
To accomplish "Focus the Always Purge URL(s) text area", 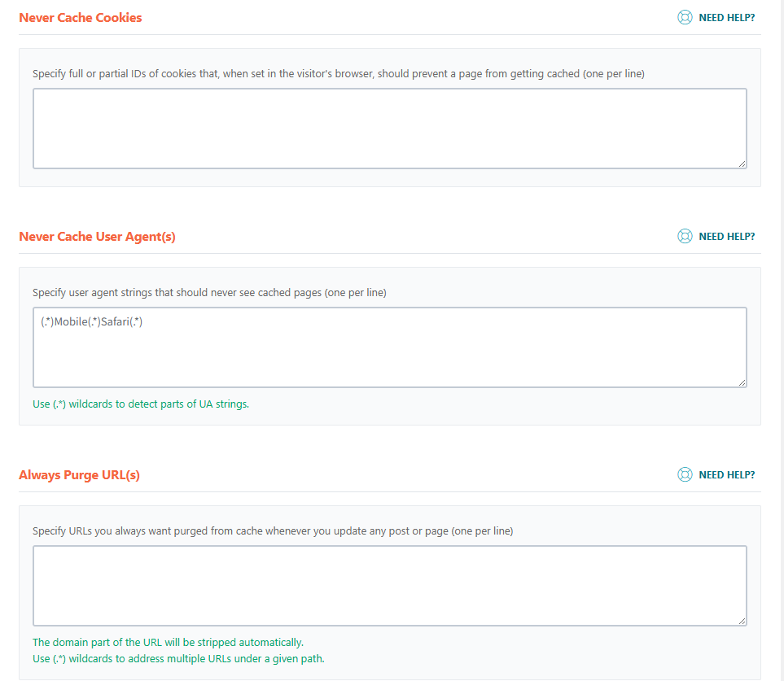I will pos(389,585).
